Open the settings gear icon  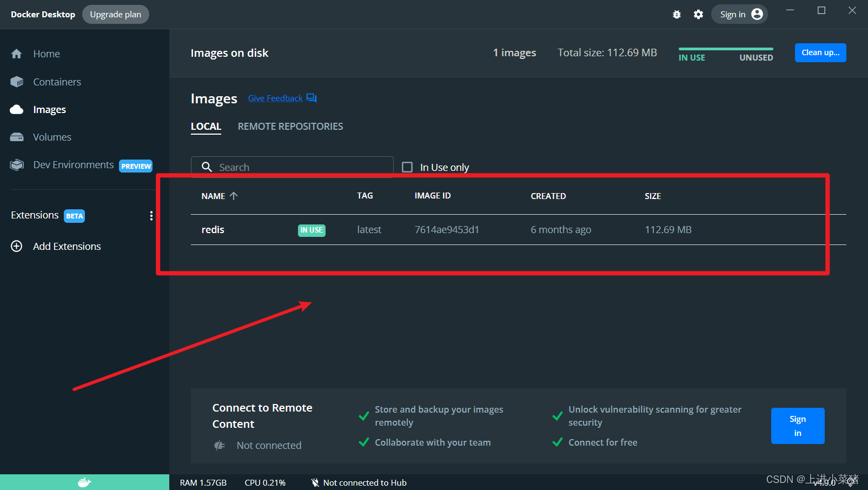(698, 15)
